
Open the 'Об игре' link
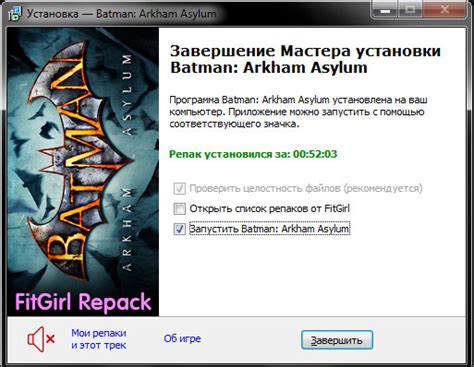pyautogui.click(x=182, y=339)
